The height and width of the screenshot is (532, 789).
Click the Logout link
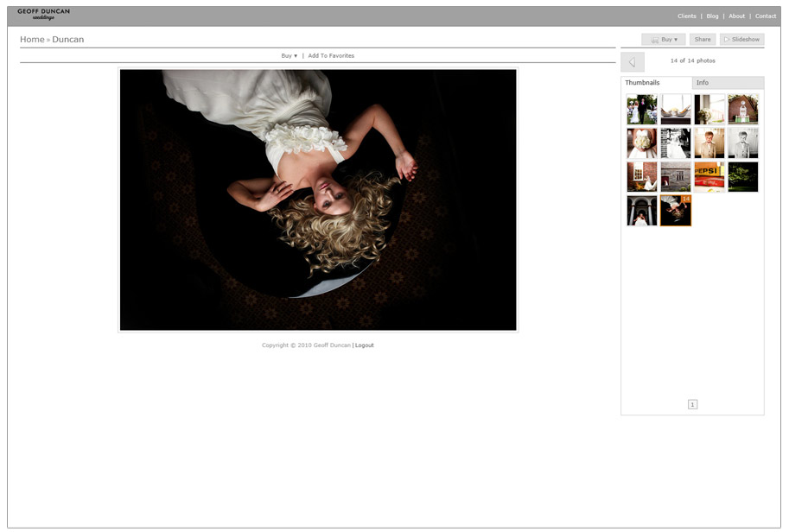(365, 345)
